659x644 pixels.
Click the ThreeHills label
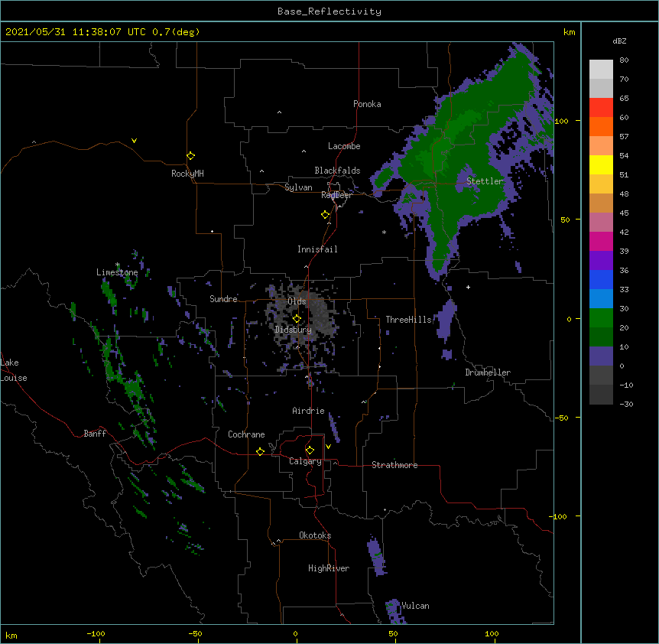click(x=409, y=320)
